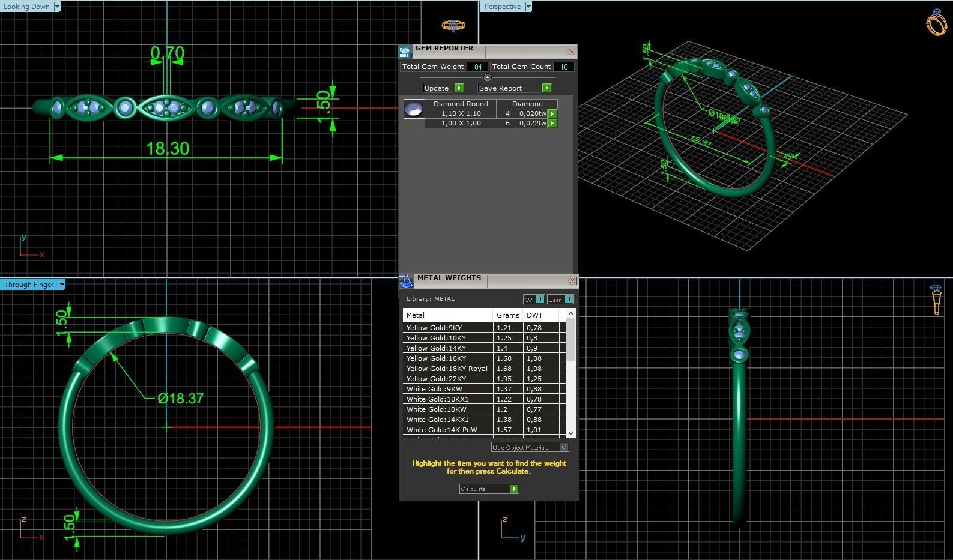
Task: Click the 18.30 dimension in Looking Down view
Action: 168,148
